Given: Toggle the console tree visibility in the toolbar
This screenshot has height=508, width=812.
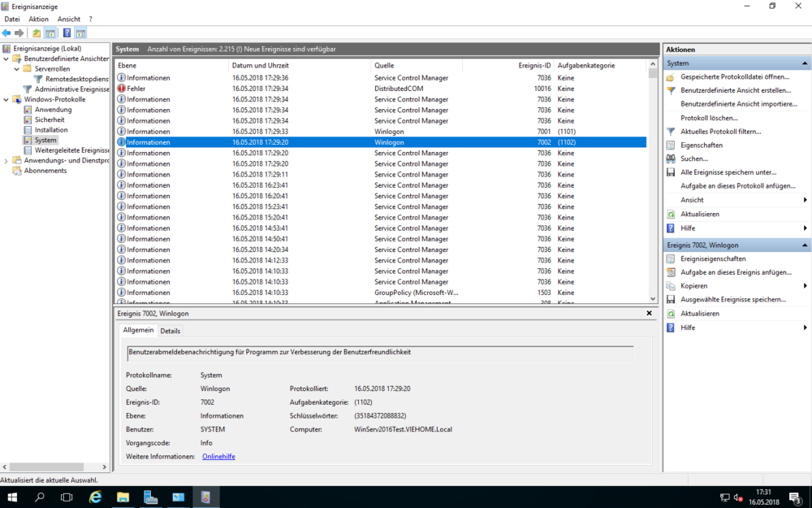Looking at the screenshot, I should click(50, 33).
